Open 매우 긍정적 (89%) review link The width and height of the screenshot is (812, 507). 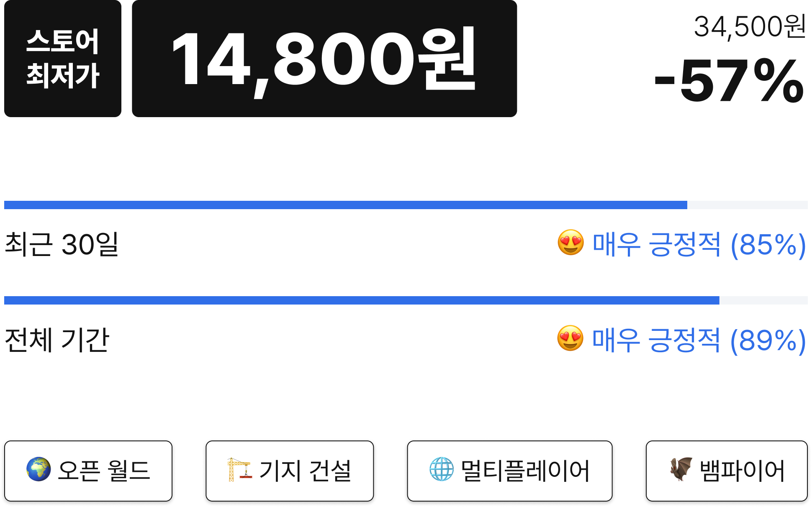699,340
